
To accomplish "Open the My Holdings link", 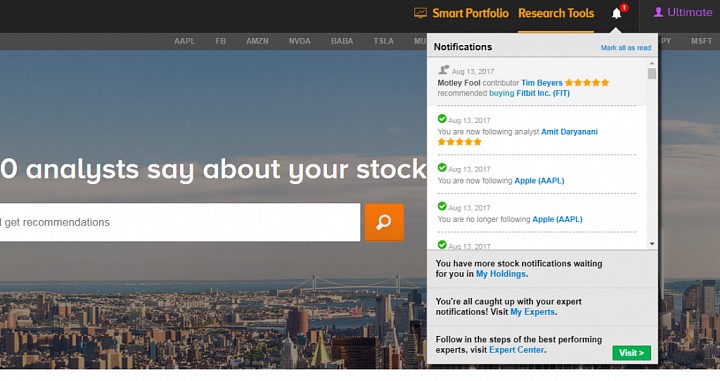I will coord(501,274).
